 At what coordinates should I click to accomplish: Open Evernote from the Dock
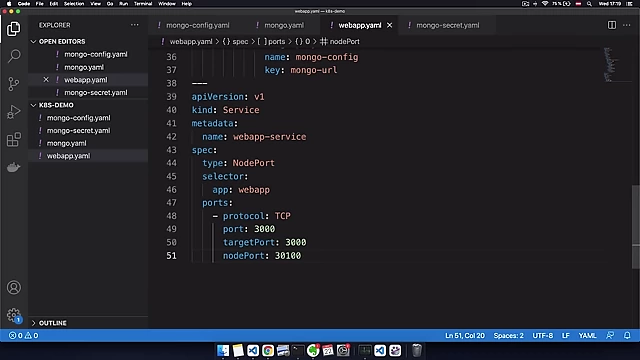313,350
